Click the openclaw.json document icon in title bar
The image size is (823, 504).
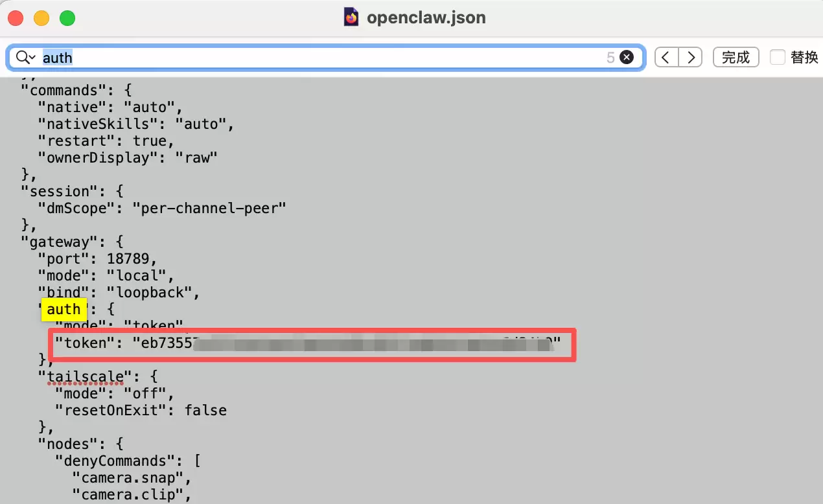tap(351, 17)
